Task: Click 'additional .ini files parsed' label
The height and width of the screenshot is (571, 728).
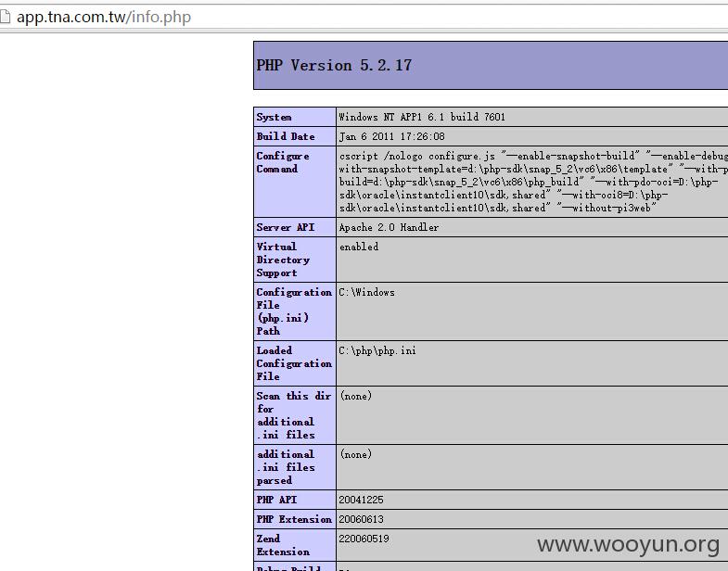Action: (286, 467)
